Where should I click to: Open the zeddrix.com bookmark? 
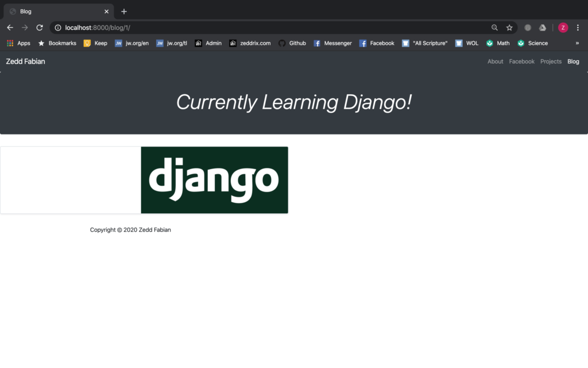pos(250,43)
